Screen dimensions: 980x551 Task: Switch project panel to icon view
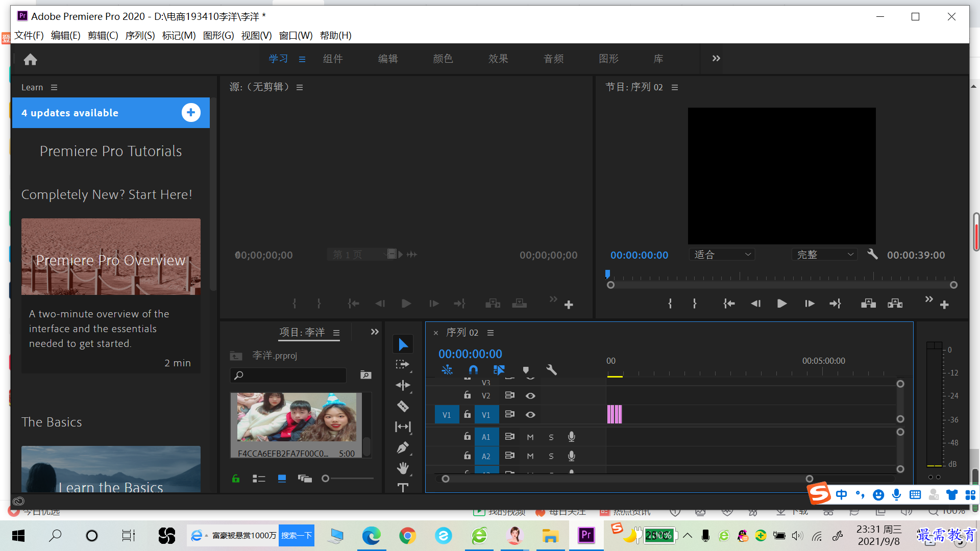[x=282, y=479]
